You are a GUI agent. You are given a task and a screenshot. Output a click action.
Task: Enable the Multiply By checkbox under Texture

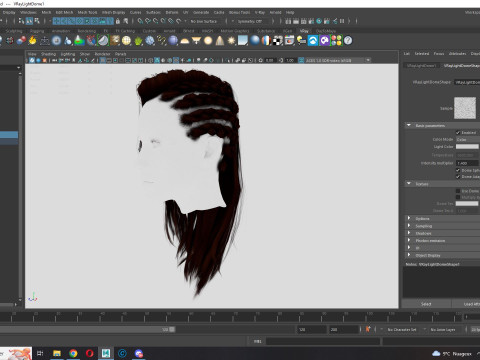pos(458,197)
